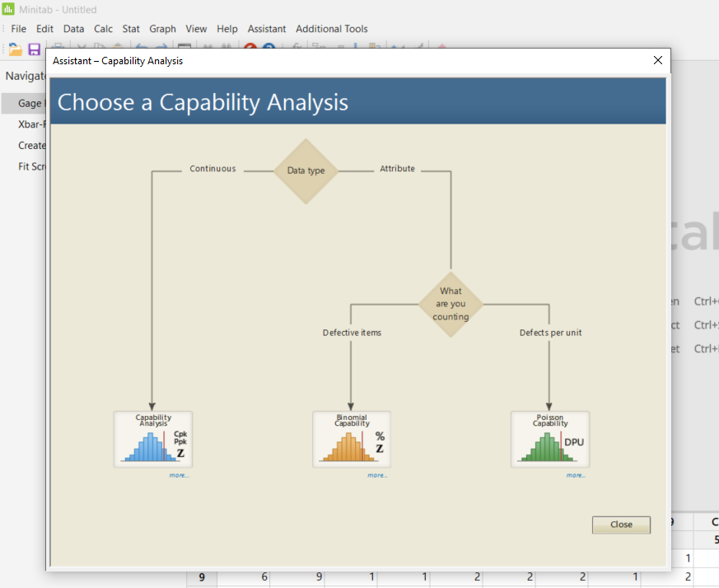Click the 'What are you counting' diamond
The image size is (719, 588).
click(451, 304)
